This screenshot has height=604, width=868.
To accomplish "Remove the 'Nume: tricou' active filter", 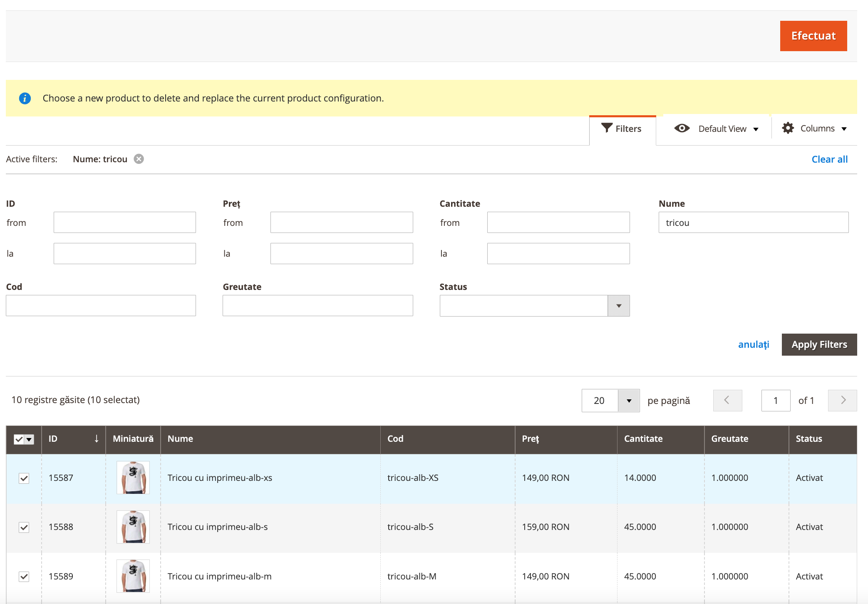I will [x=139, y=159].
